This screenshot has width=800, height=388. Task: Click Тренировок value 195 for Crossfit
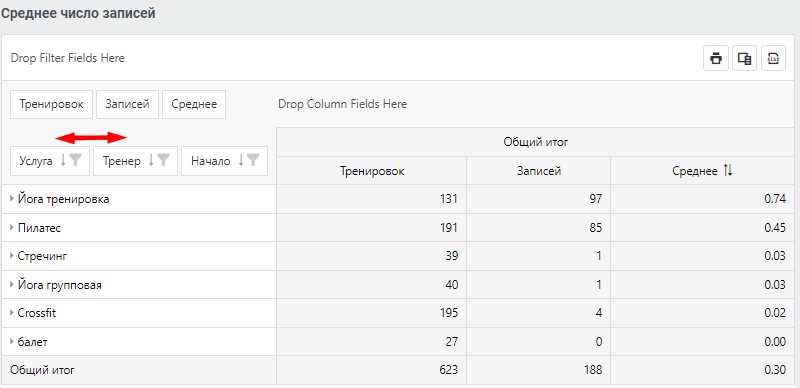(448, 313)
